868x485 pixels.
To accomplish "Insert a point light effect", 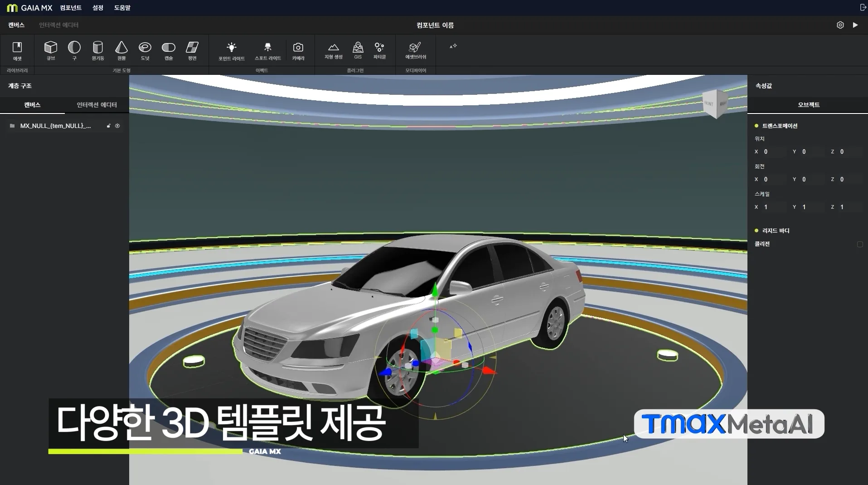I will (x=232, y=51).
